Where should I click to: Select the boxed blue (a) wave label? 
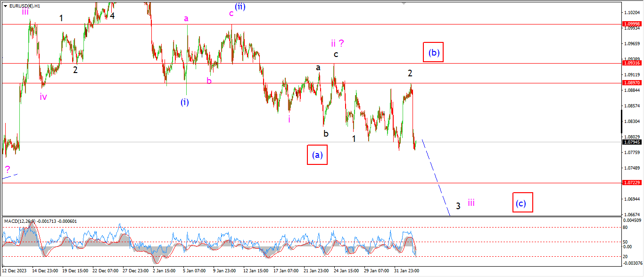coord(317,155)
